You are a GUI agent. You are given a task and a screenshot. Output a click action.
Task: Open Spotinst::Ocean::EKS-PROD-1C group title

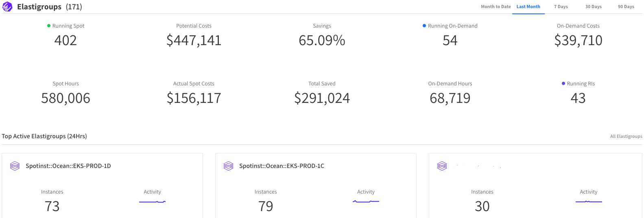282,166
